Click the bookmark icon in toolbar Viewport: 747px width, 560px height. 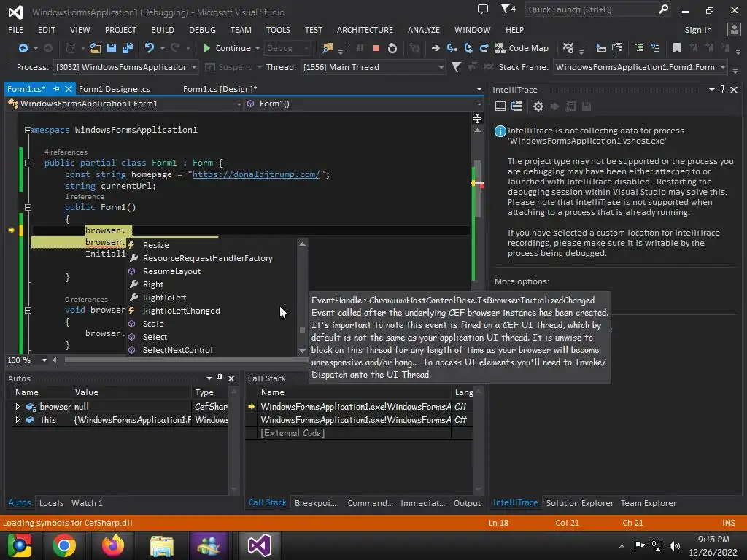676,48
